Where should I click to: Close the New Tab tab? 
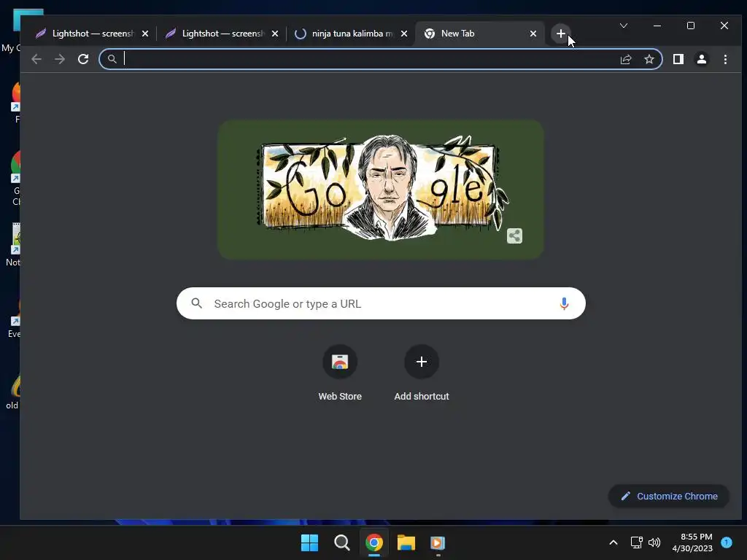tap(533, 34)
